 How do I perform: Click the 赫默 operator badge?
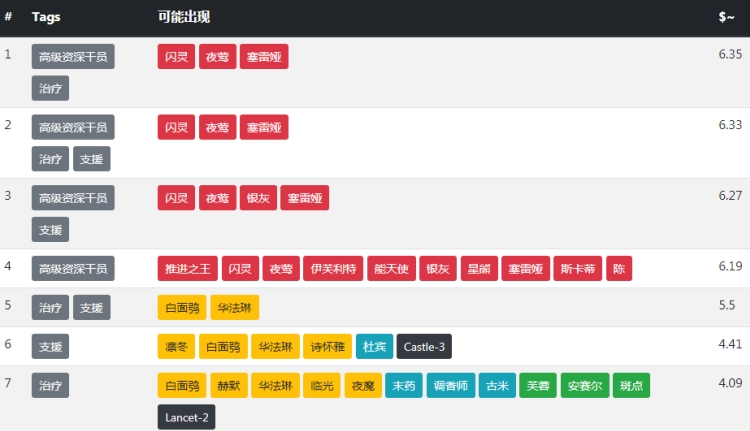(x=228, y=385)
